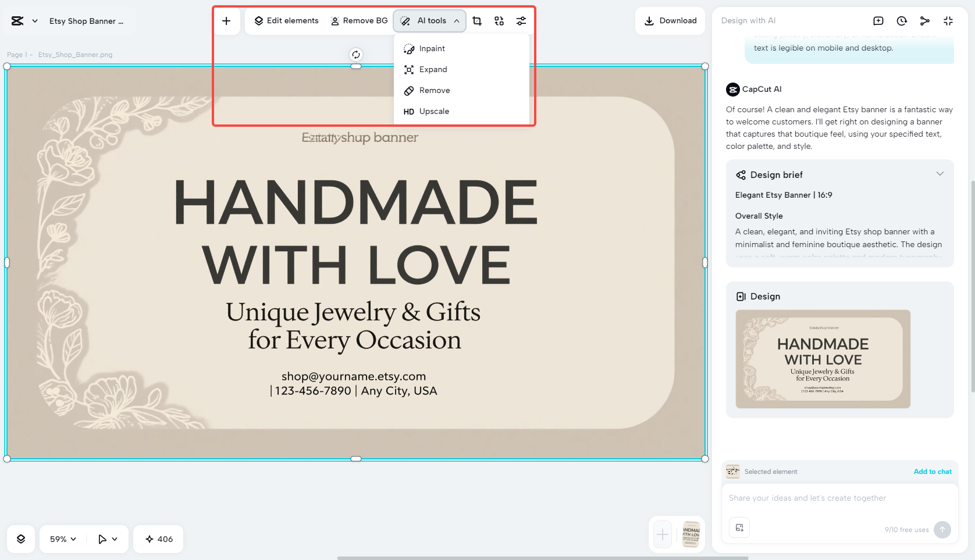Click the rotate icon above the banner
Image resolution: width=975 pixels, height=560 pixels.
pos(355,54)
